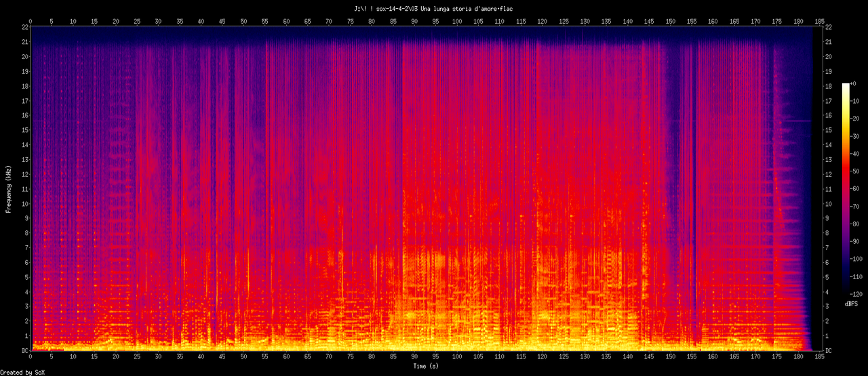
Task: Select the "+0" value on the dBFS scale
Action: click(x=853, y=83)
